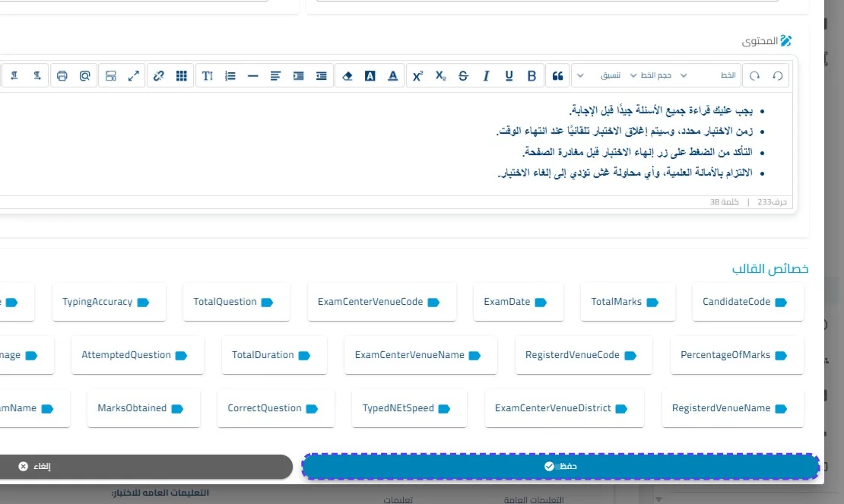This screenshot has height=504, width=844.
Task: Toggle bold formatting
Action: click(x=531, y=76)
